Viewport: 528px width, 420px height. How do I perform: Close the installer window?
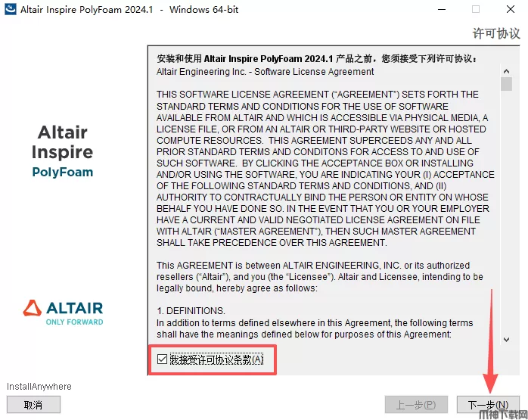click(511, 9)
